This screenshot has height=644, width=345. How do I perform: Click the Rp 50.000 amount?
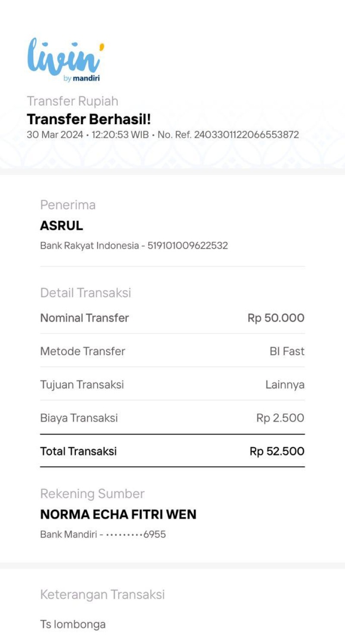point(276,318)
